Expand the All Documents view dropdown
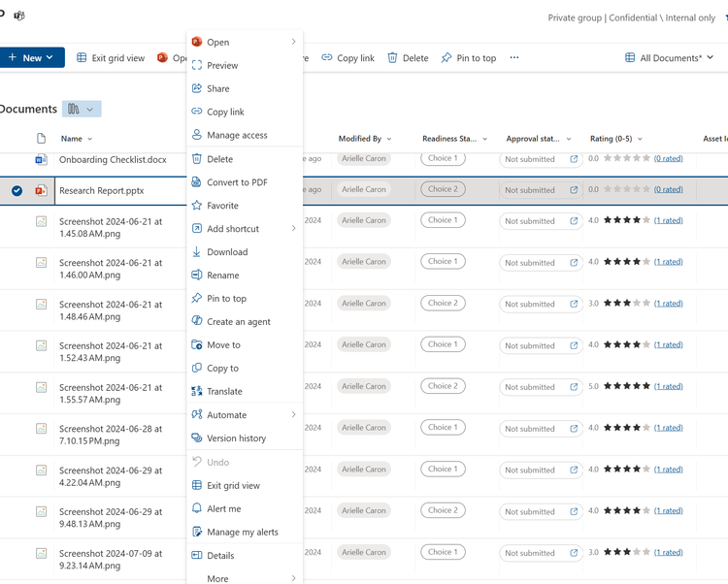The height and width of the screenshot is (584, 728). point(669,58)
